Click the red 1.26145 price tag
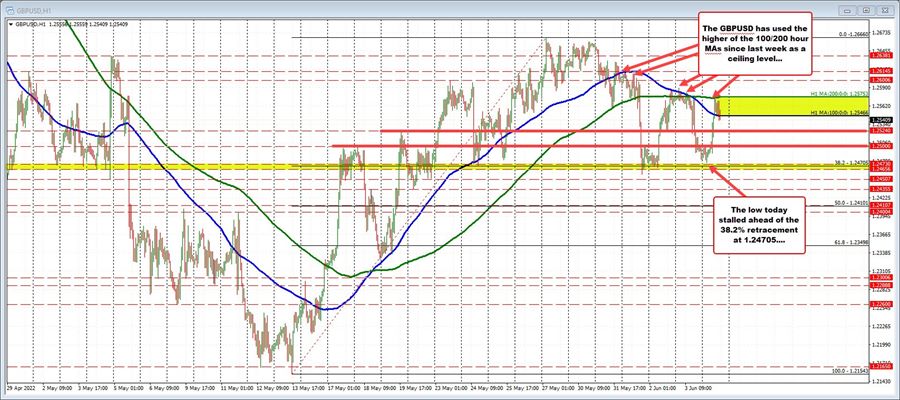 [881, 71]
